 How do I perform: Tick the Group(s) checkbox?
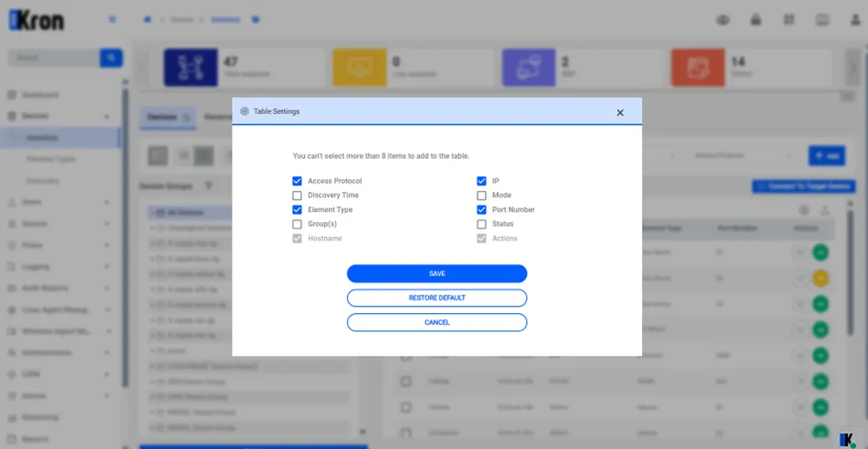298,224
